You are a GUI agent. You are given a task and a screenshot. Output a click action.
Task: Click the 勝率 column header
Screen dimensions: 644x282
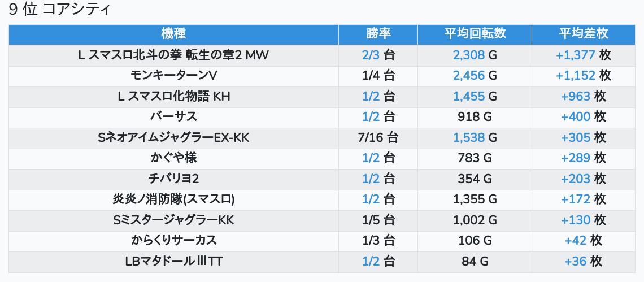pos(378,34)
